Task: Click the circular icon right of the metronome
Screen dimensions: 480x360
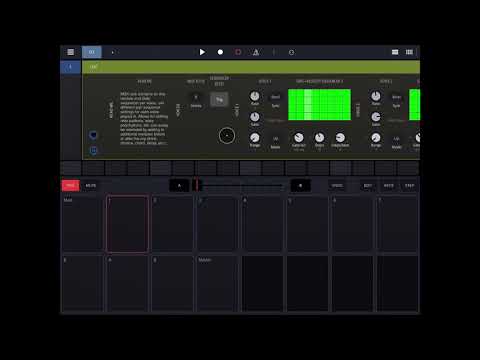Action: click(291, 52)
